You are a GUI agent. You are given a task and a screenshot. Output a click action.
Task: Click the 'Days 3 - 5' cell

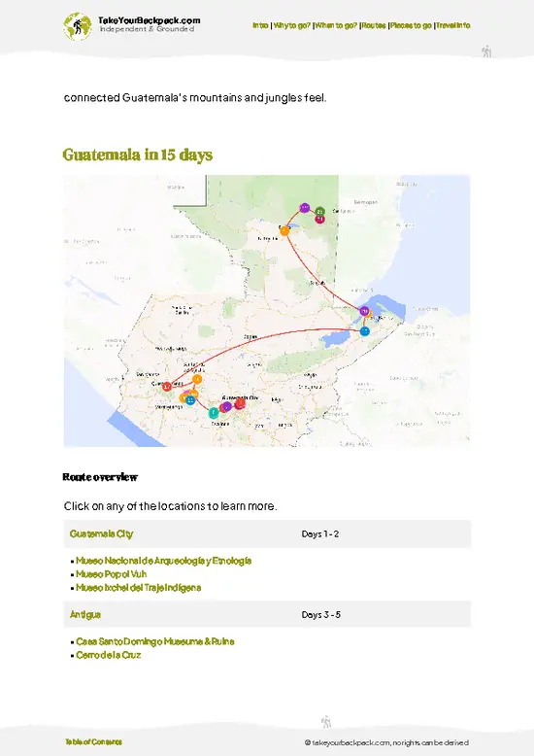321,615
